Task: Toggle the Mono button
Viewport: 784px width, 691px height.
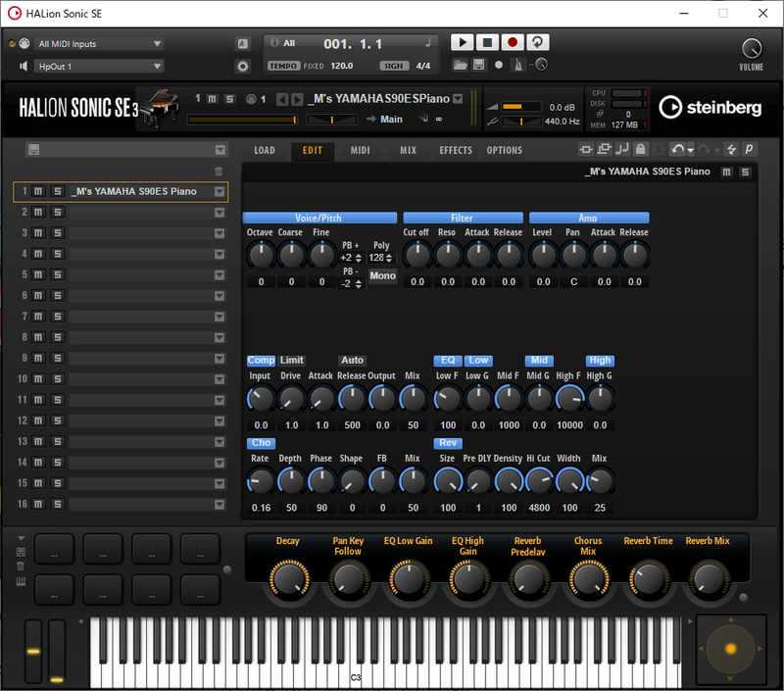Action: [382, 276]
